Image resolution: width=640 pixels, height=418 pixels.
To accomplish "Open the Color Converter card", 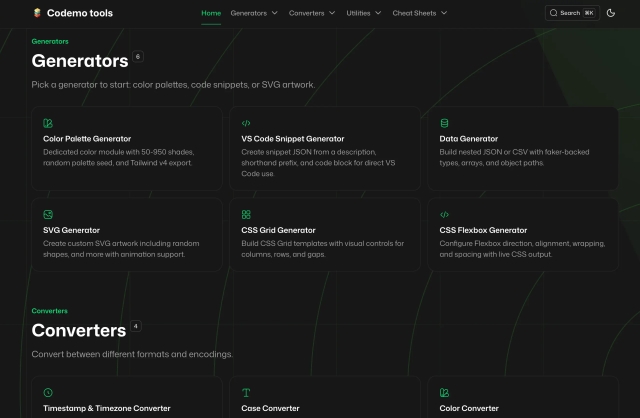I will (523, 397).
